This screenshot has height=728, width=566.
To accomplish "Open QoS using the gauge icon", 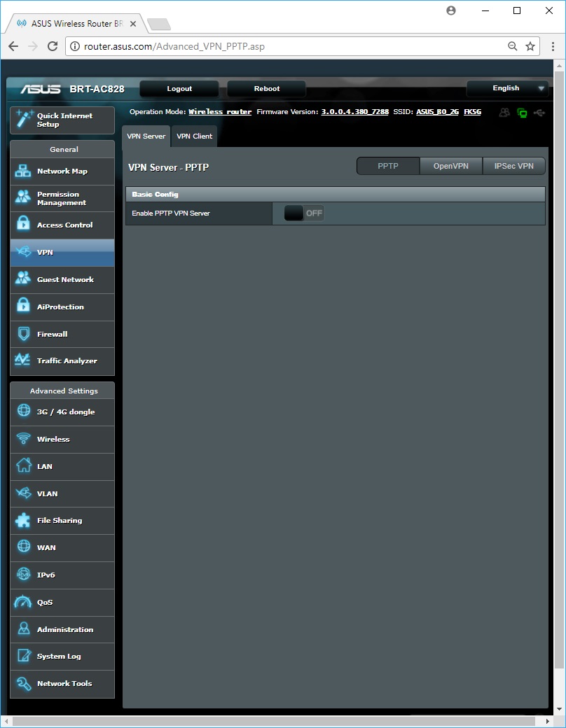I will 23,602.
